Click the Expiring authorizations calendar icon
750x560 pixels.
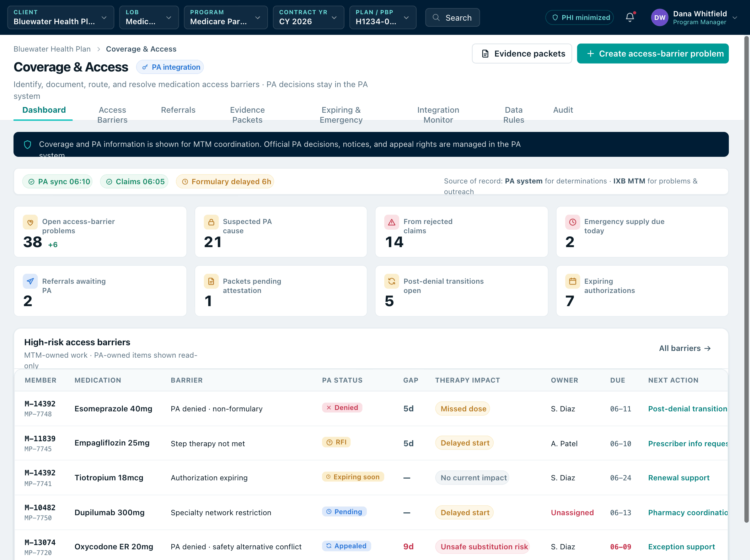573,281
